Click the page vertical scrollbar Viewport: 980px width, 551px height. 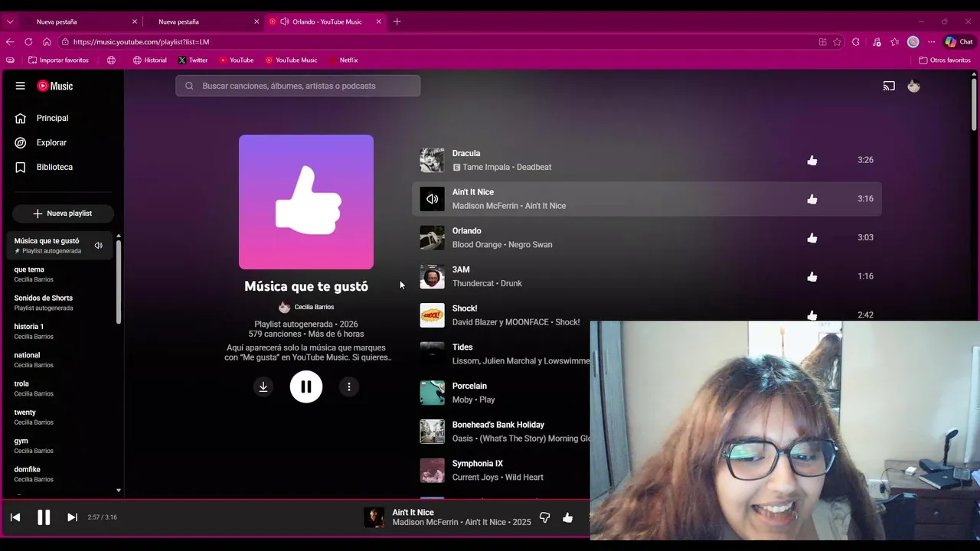(974, 103)
